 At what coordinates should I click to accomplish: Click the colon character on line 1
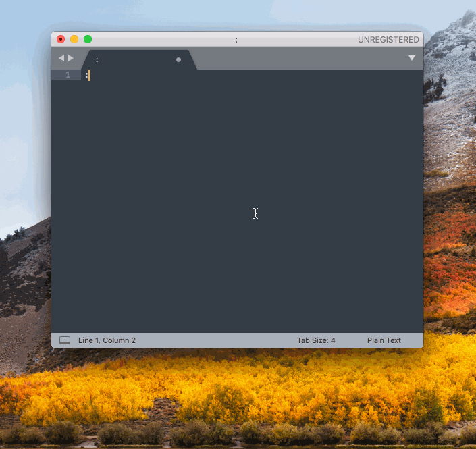coord(86,75)
